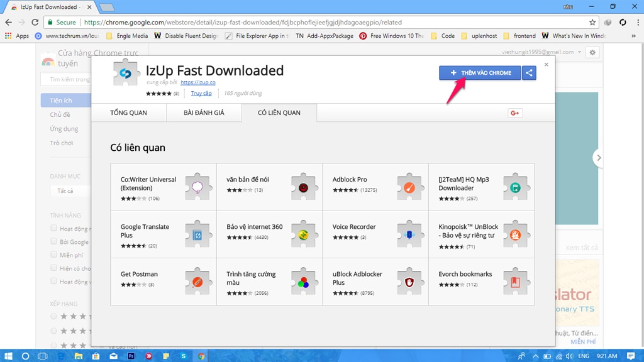
Task: Open the Action Center notification icon
Action: pyautogui.click(x=631, y=356)
